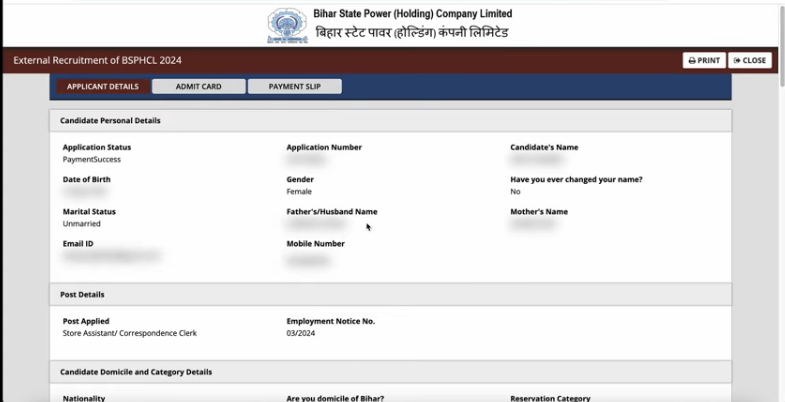Screen dimensions: 785x402
Task: Click the PRINT button
Action: click(x=704, y=61)
